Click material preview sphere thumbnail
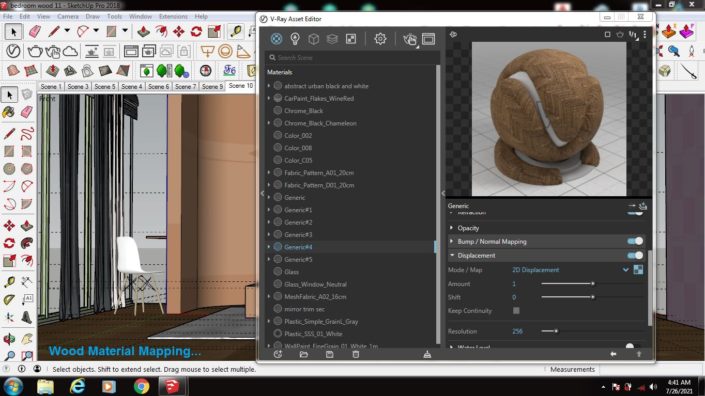 click(549, 119)
